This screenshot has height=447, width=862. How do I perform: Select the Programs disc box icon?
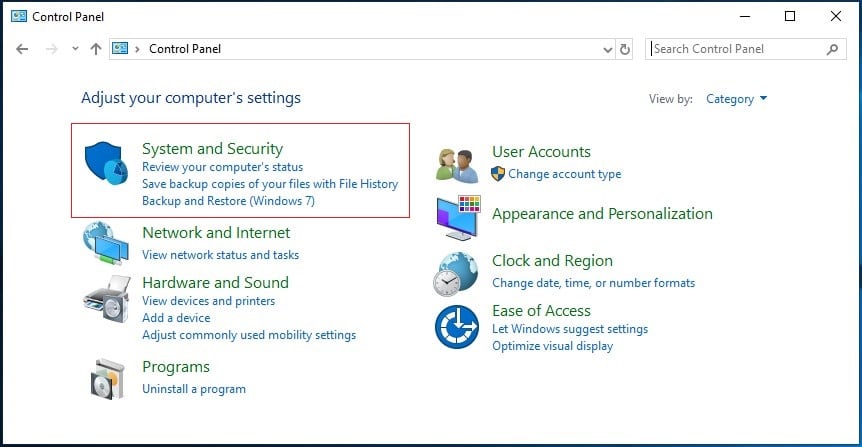(107, 379)
